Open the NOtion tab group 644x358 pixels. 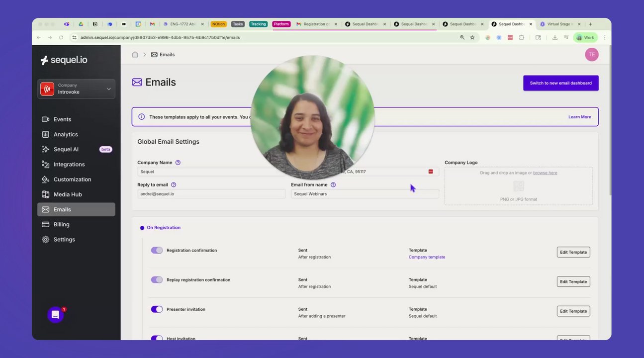point(218,24)
